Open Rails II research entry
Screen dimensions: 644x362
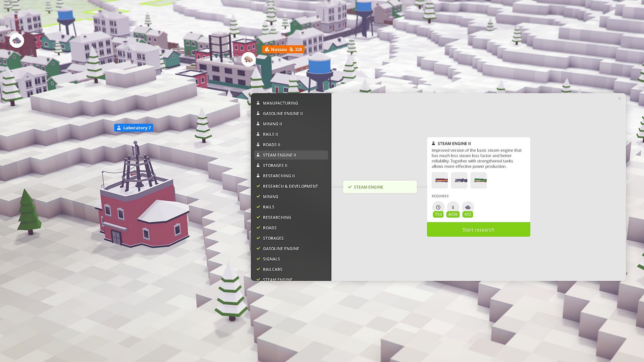[270, 134]
